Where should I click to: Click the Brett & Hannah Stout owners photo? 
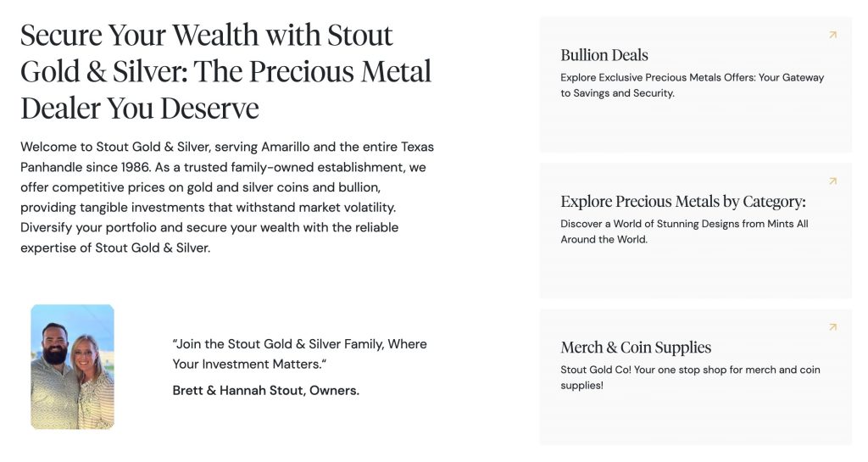click(72, 366)
